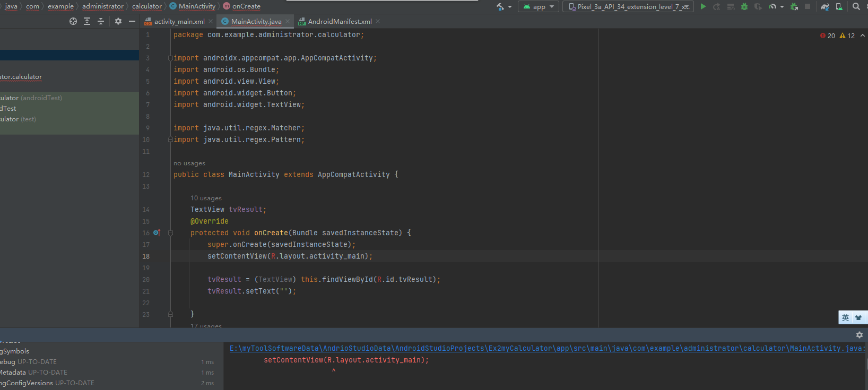
Task: Start debugging with the green bug icon
Action: pos(744,7)
